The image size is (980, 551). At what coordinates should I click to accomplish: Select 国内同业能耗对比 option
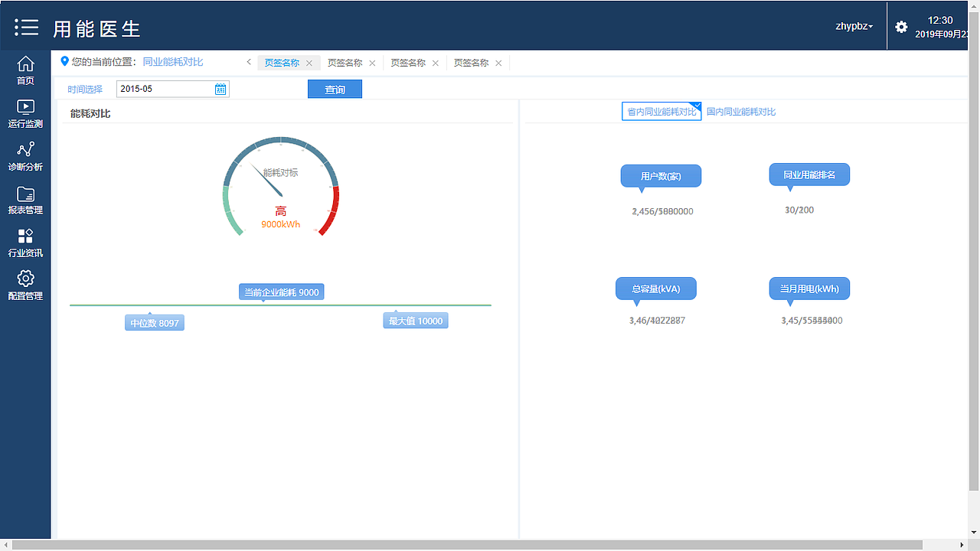(741, 112)
